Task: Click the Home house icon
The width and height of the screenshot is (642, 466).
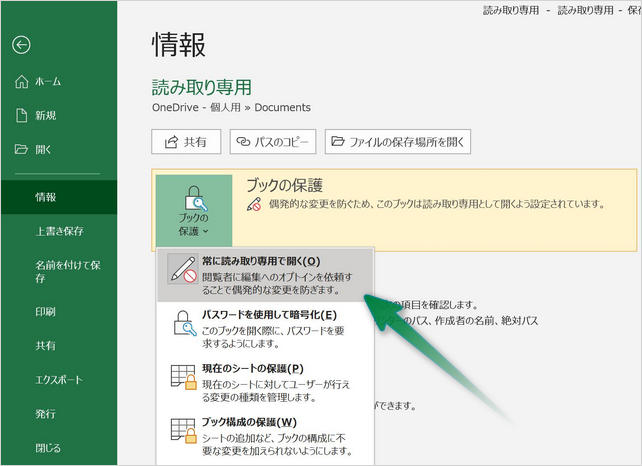Action: point(21,81)
